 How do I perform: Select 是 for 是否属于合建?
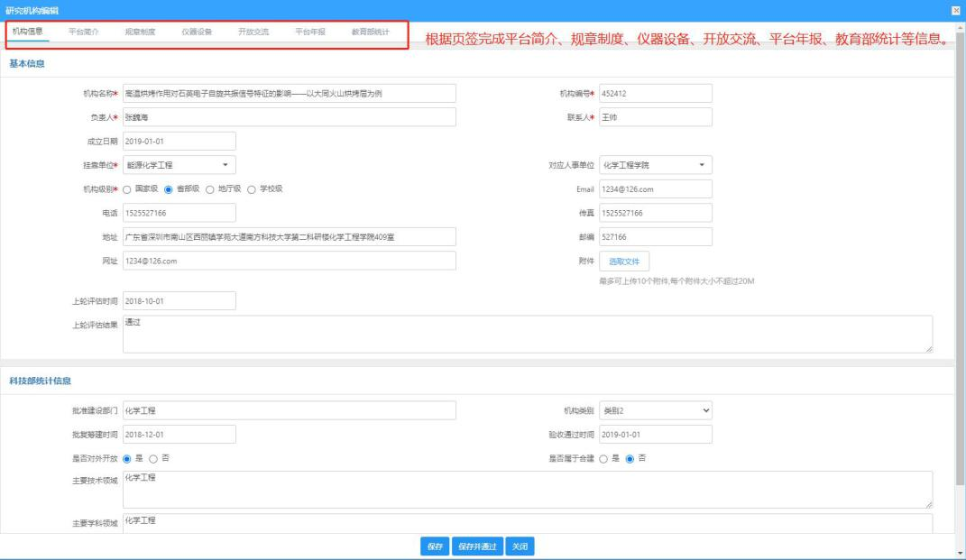pos(603,459)
